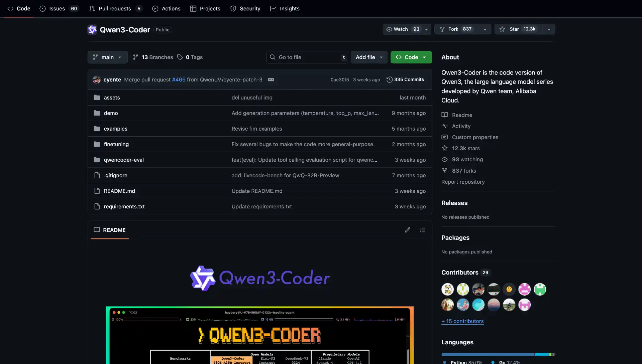Click the Qwen3-Coder repository avatar logo
Image resolution: width=642 pixels, height=364 pixels.
point(92,30)
